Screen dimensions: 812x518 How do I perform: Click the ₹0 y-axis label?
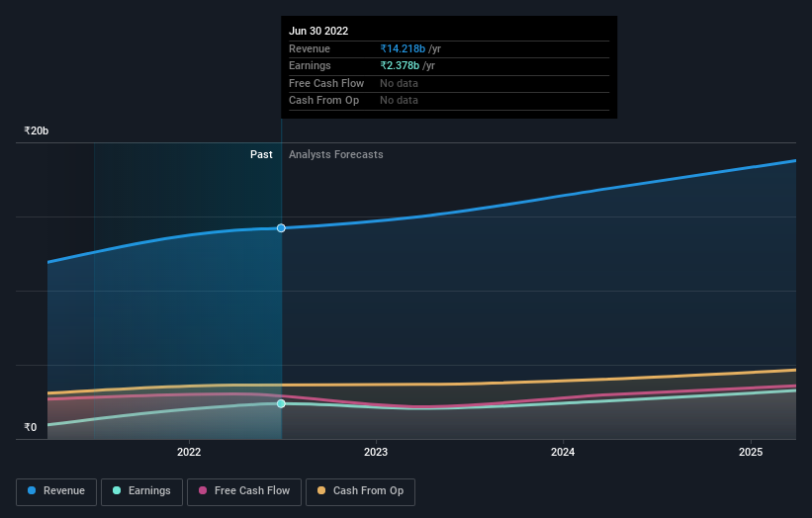pyautogui.click(x=31, y=427)
